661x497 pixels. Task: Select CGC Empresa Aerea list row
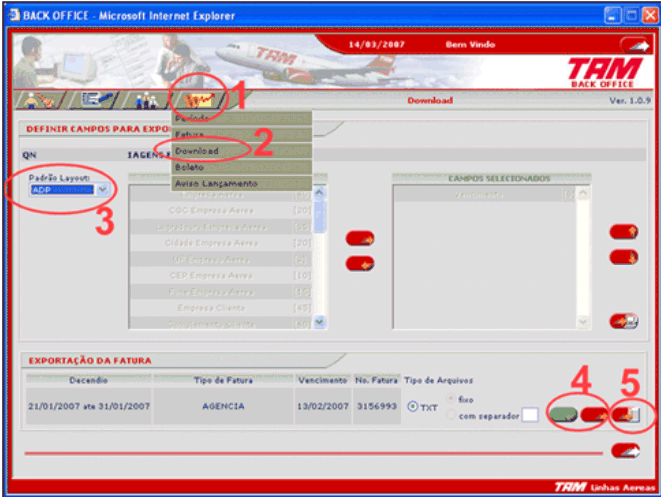pos(221,210)
